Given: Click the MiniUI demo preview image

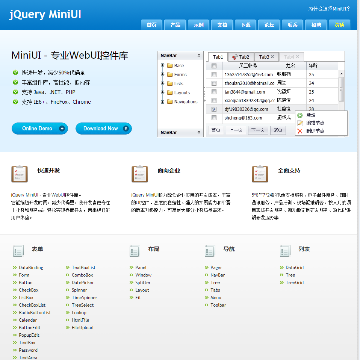Looking at the screenshot, I should point(252,94).
